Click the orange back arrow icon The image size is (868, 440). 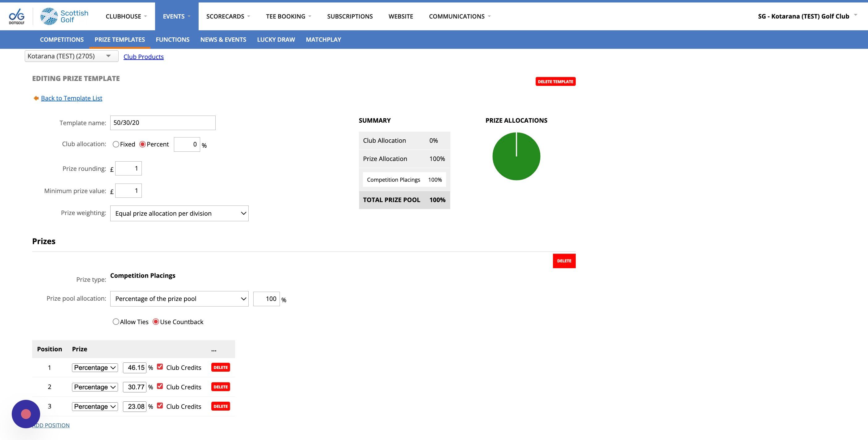(x=36, y=98)
